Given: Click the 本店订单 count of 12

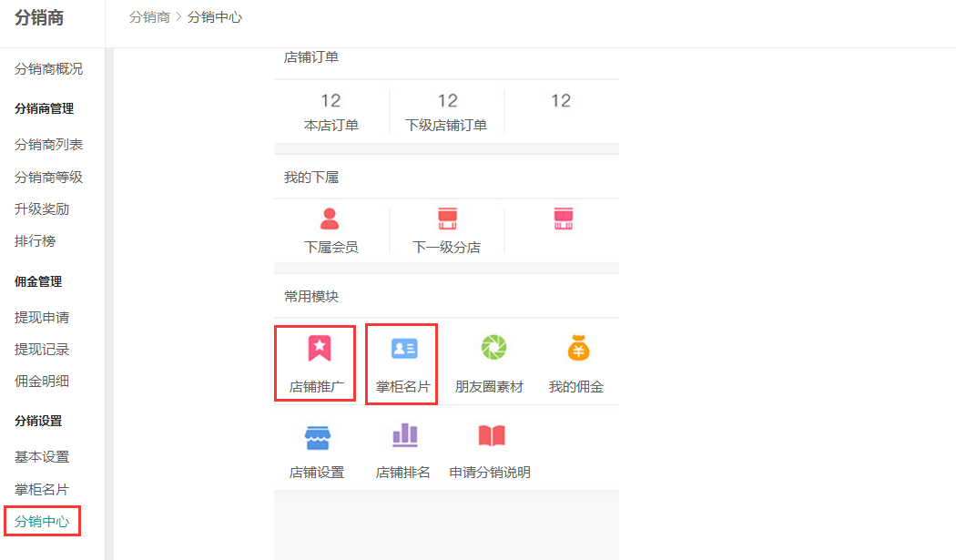Looking at the screenshot, I should (x=331, y=101).
